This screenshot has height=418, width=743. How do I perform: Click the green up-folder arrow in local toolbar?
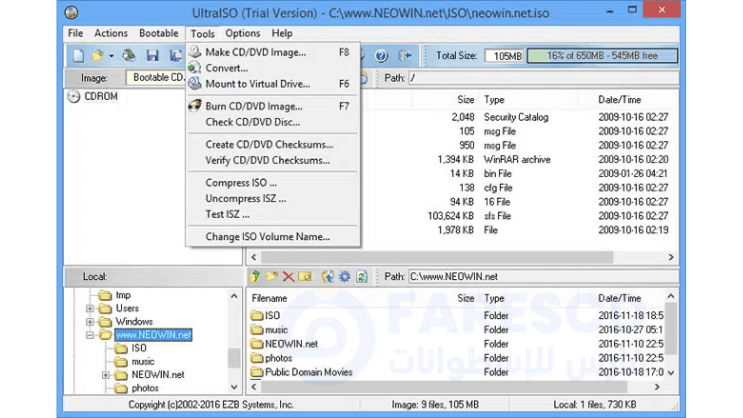(256, 277)
